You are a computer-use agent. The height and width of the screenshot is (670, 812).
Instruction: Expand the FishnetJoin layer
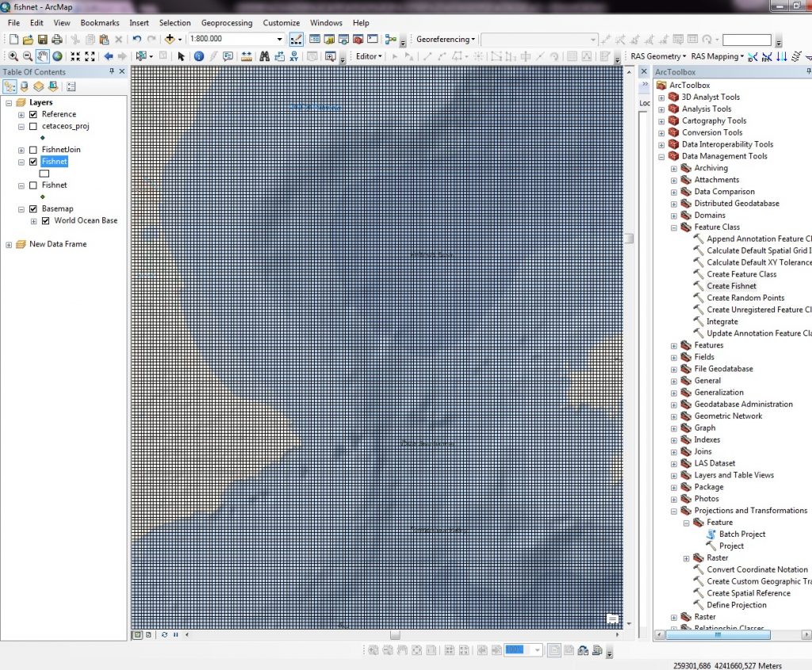tap(21, 150)
